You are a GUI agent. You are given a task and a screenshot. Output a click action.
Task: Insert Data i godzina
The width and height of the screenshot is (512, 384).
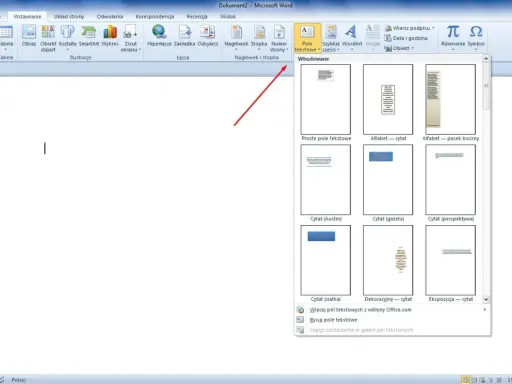406,38
